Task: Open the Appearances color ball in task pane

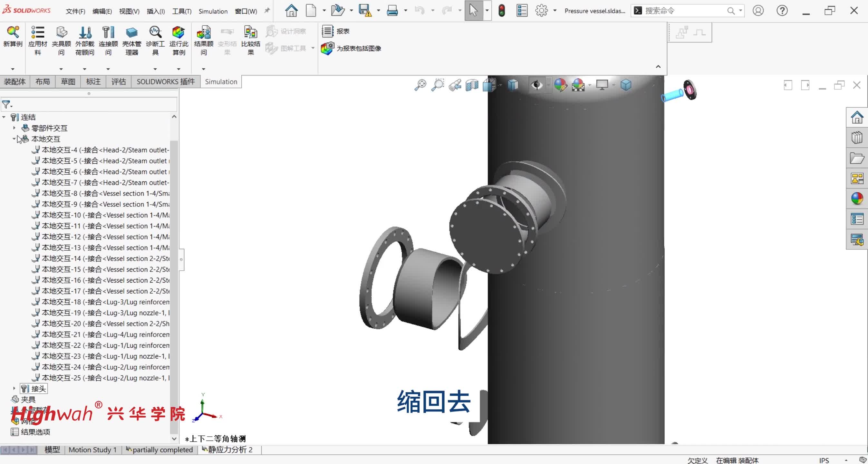Action: tap(857, 198)
